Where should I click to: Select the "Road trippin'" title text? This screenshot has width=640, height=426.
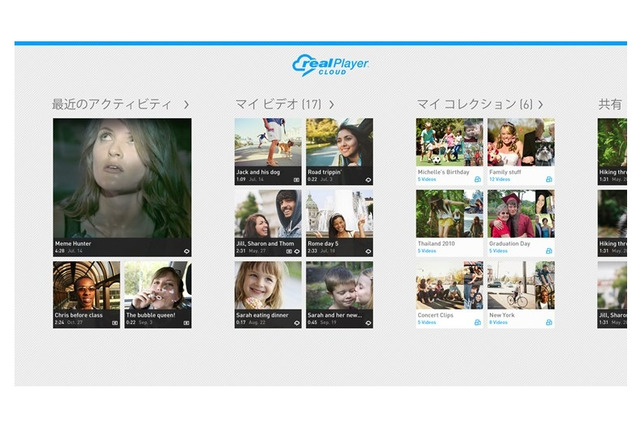tap(325, 172)
